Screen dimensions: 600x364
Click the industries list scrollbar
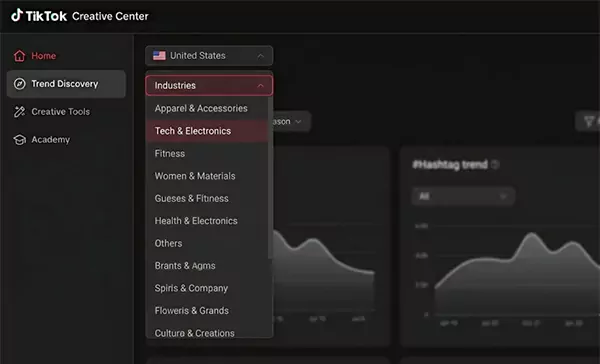270,178
